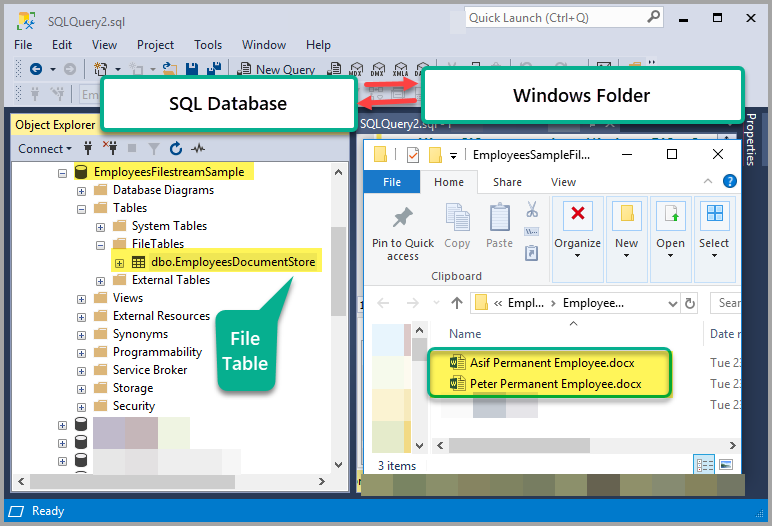772x526 pixels.
Task: Click the New Project icon in toolbar
Action: point(100,69)
